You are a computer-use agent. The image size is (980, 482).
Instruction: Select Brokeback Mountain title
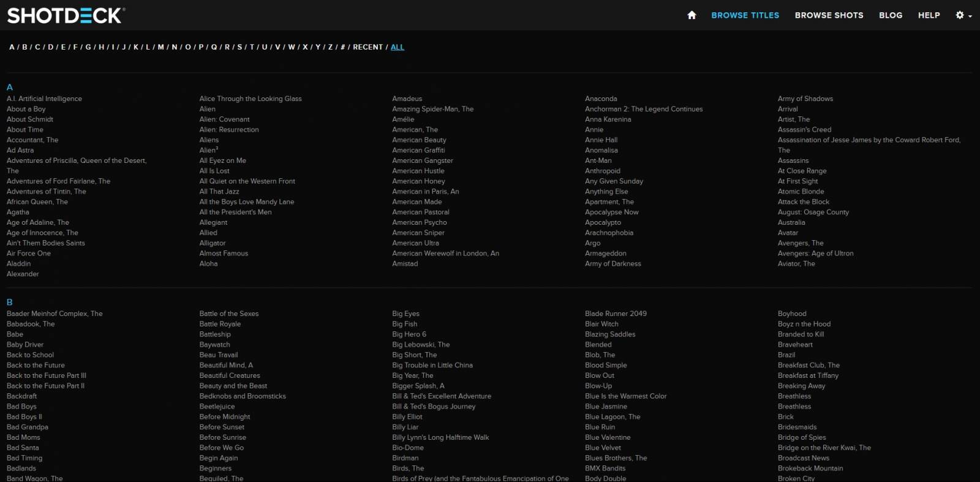tap(810, 469)
